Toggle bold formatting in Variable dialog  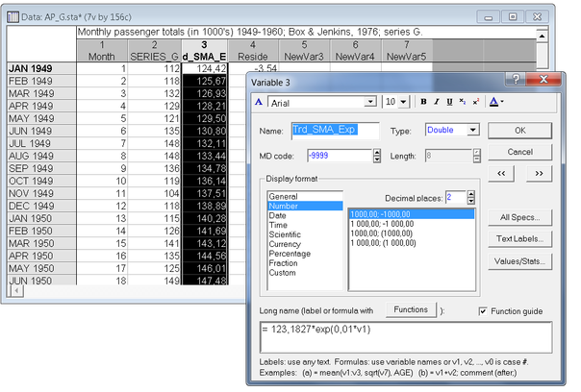(422, 102)
